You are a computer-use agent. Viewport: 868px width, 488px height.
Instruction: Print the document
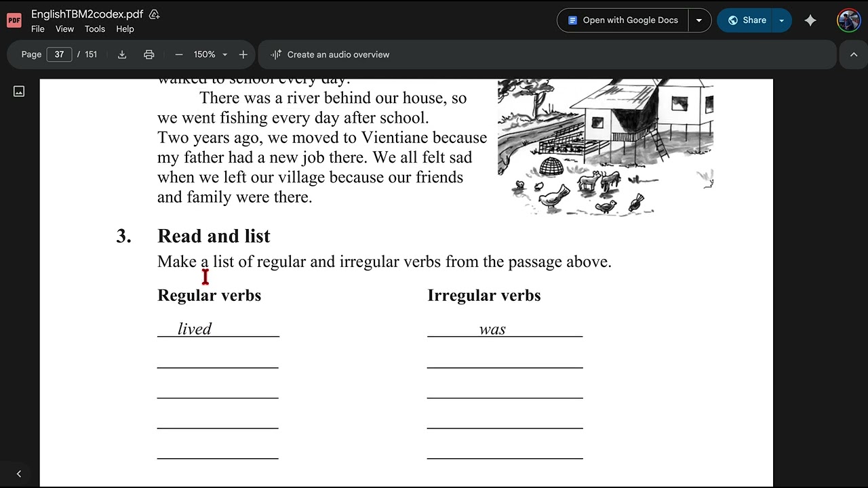click(149, 54)
